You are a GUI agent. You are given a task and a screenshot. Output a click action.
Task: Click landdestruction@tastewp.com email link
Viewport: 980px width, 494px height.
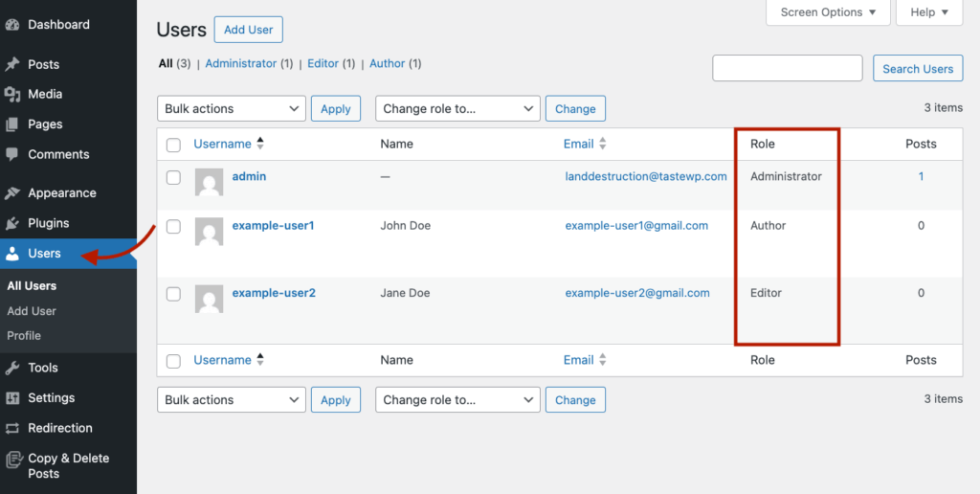tap(646, 176)
